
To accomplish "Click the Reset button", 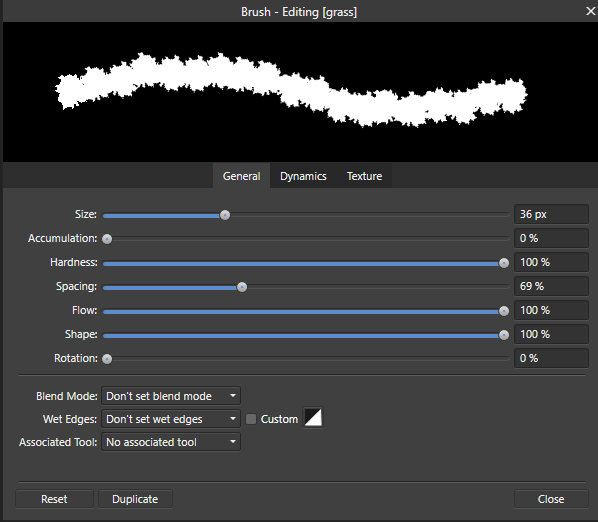I will click(54, 499).
